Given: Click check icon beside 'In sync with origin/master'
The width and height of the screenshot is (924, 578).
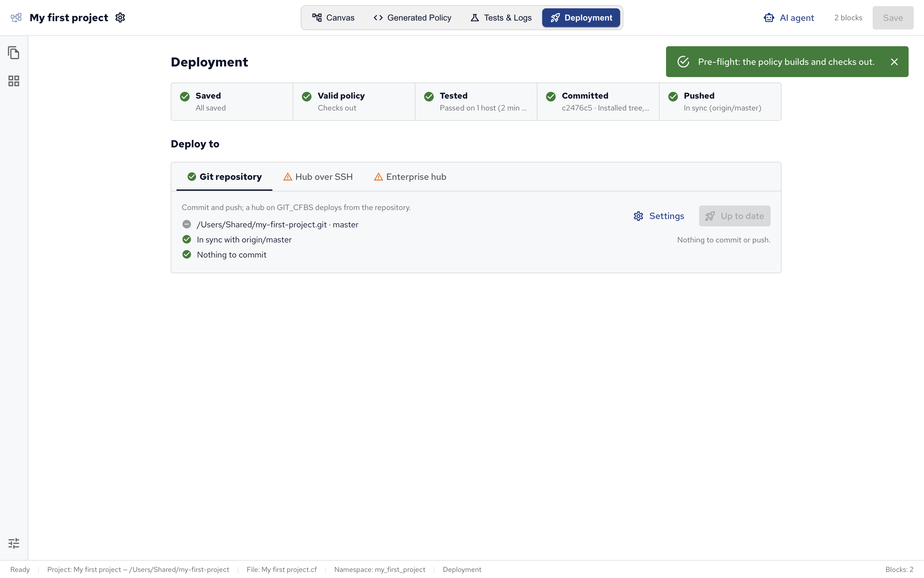Looking at the screenshot, I should [187, 239].
